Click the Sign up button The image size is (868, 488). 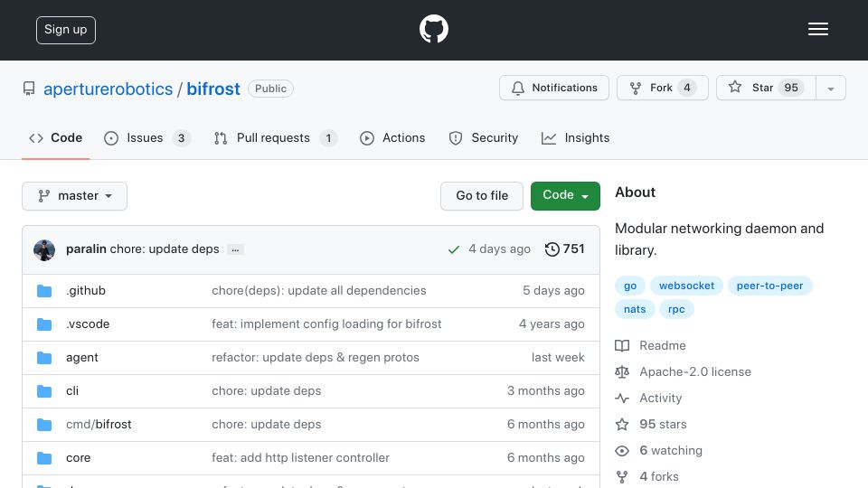[x=66, y=30]
